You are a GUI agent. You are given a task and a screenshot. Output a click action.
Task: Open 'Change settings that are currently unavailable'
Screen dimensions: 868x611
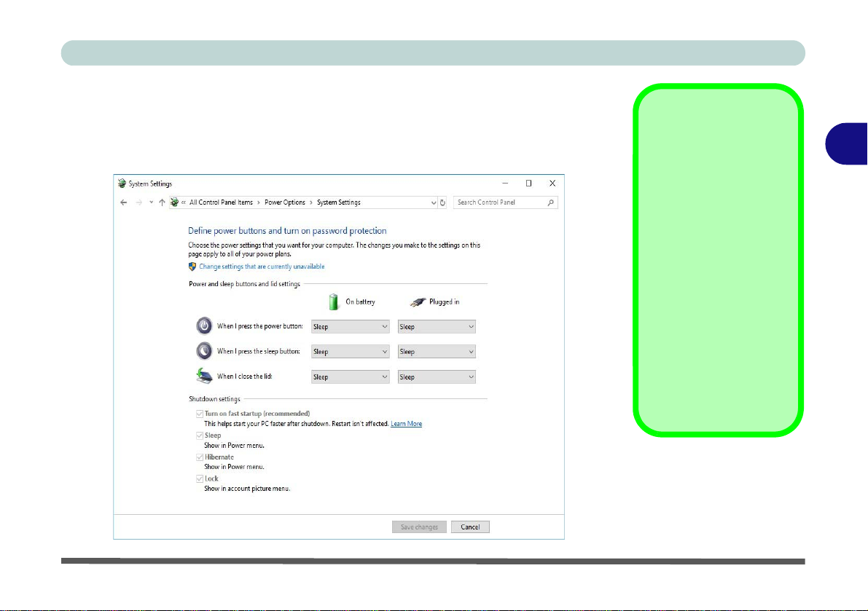point(262,267)
